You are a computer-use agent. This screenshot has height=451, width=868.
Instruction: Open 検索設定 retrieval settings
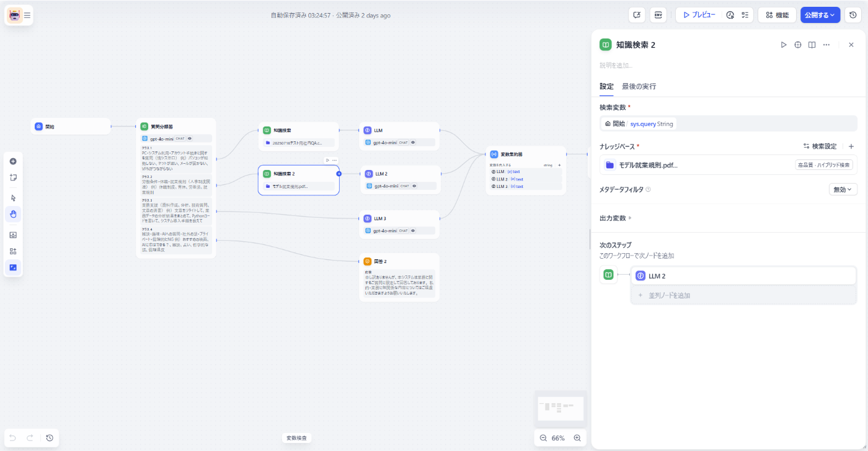coord(820,146)
